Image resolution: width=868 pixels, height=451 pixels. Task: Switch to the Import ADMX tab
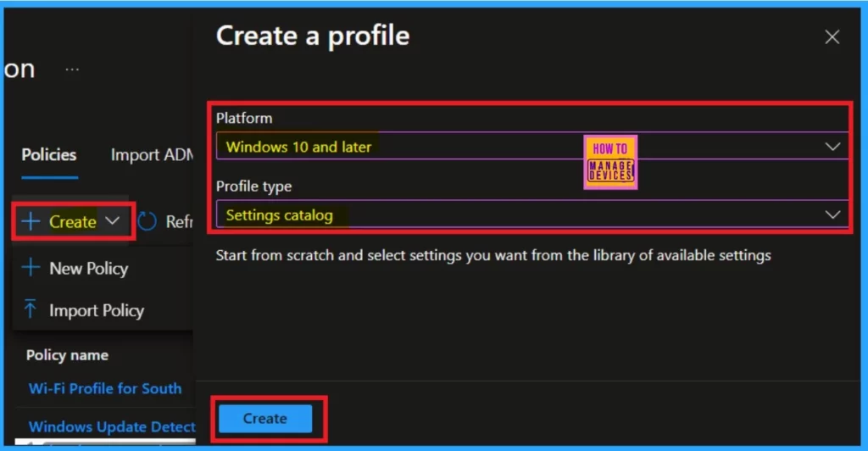tap(152, 155)
